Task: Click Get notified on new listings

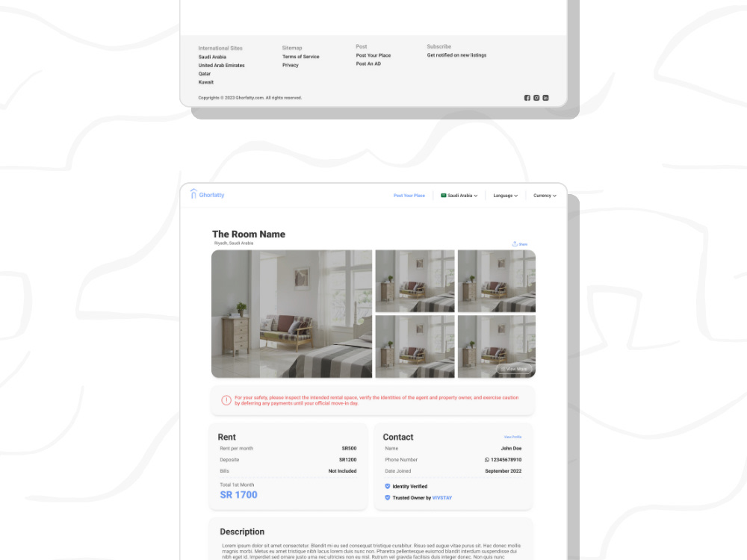Action: (456, 55)
